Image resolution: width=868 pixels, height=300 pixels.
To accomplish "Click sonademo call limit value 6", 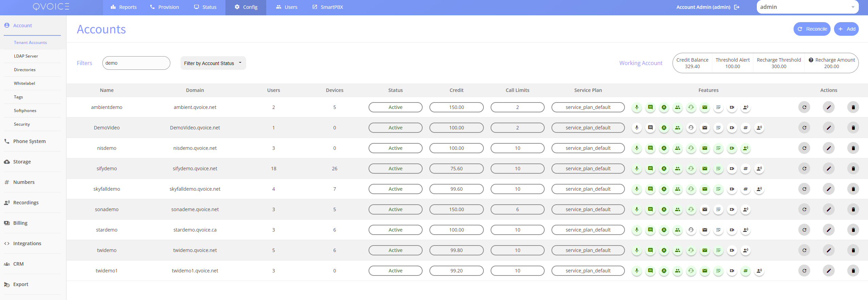I will (517, 209).
